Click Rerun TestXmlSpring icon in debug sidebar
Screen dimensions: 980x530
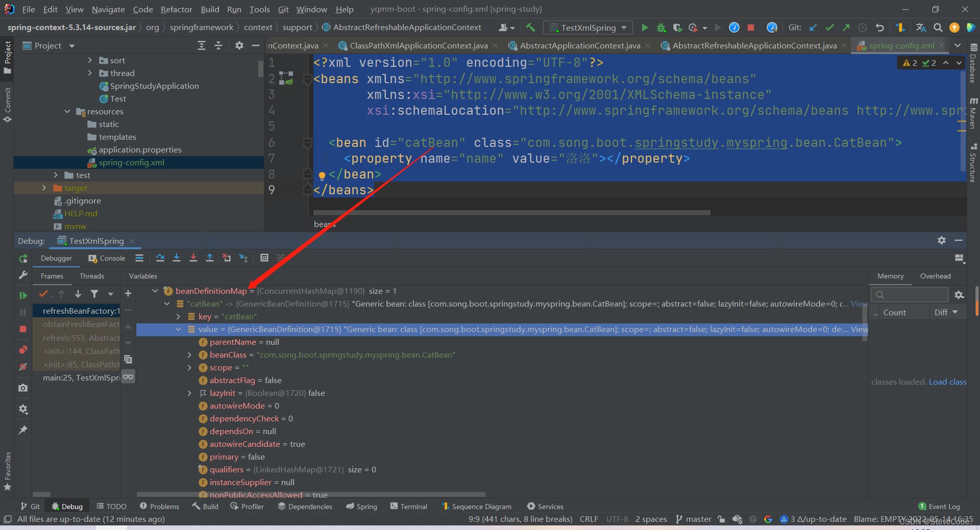(23, 259)
